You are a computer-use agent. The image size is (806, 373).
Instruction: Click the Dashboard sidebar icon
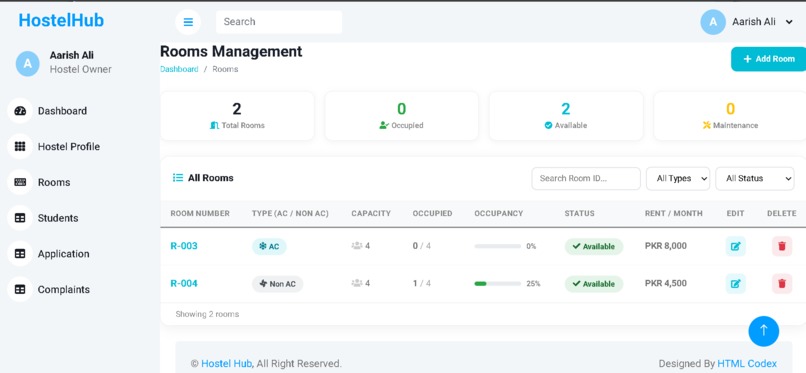tap(20, 111)
